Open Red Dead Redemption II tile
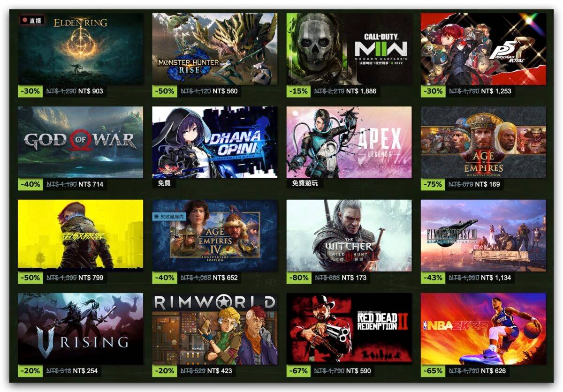563x392 pixels. pyautogui.click(x=349, y=329)
